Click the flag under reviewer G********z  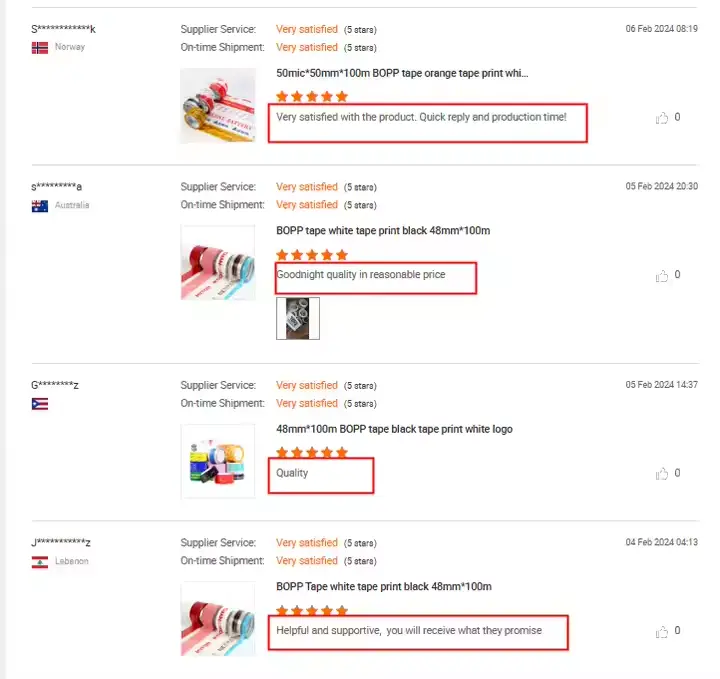[x=40, y=404]
